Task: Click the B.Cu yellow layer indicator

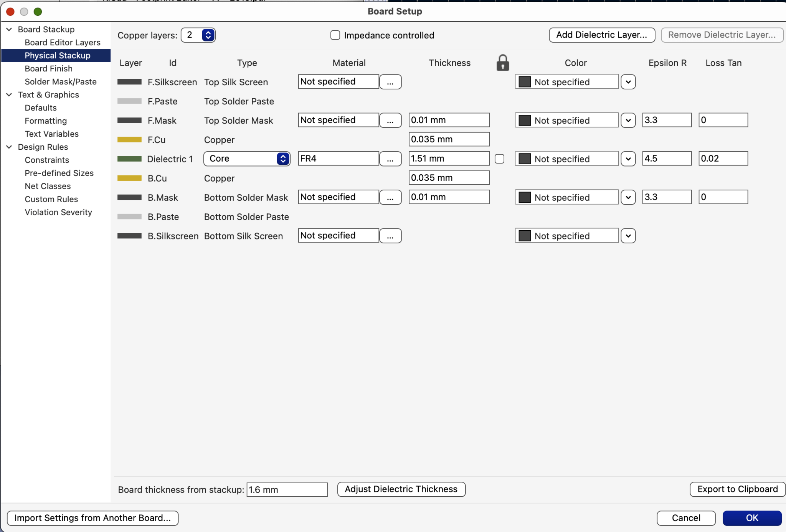Action: pyautogui.click(x=129, y=178)
